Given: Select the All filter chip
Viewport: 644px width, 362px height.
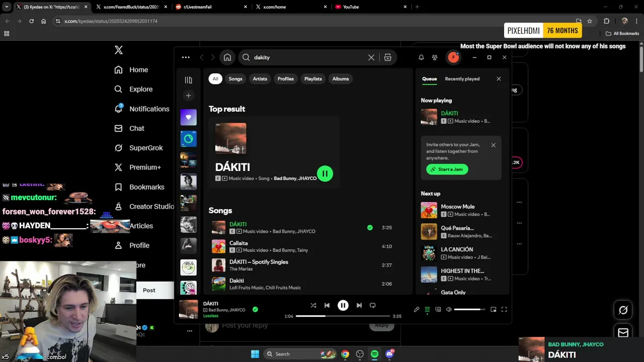Looking at the screenshot, I should [215, 79].
